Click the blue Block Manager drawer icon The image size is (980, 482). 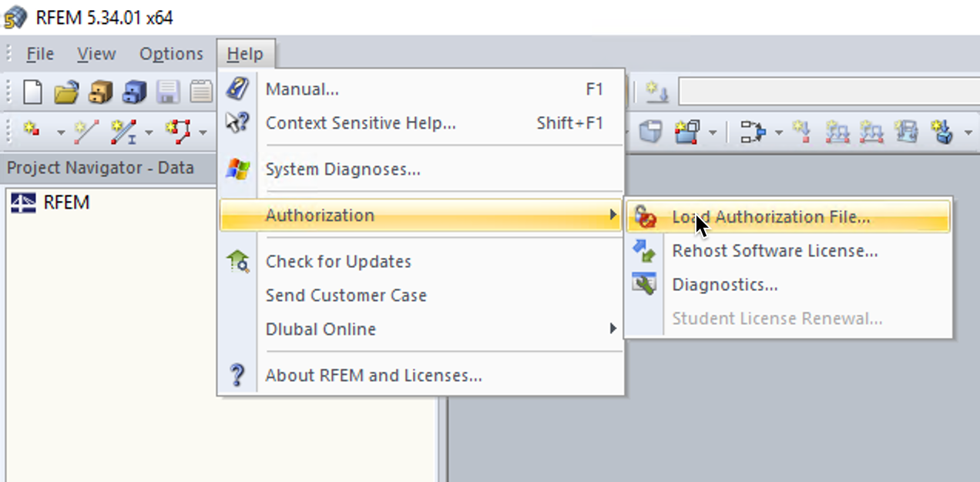(x=134, y=92)
